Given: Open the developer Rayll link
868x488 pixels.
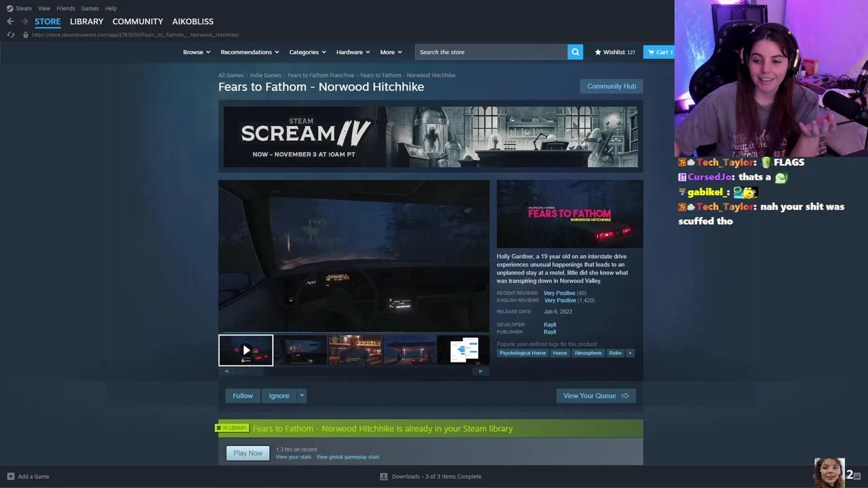Looking at the screenshot, I should (x=549, y=325).
